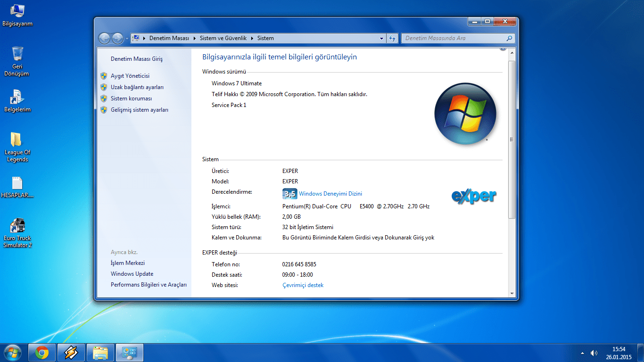644x362 pixels.
Task: Open Denetim Masası Giriş link
Action: 137,59
